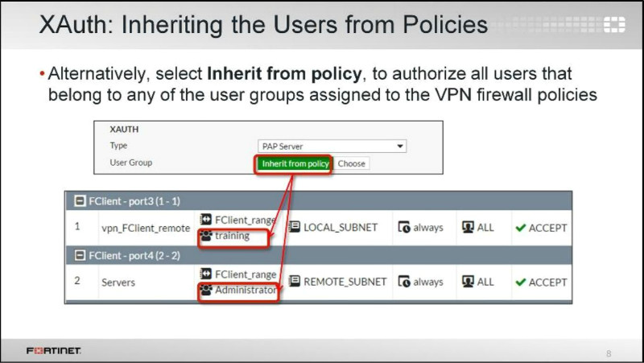Collapse the FClient - port3 (1 - 1) section
Image resolution: width=644 pixels, height=363 pixels.
(x=80, y=200)
